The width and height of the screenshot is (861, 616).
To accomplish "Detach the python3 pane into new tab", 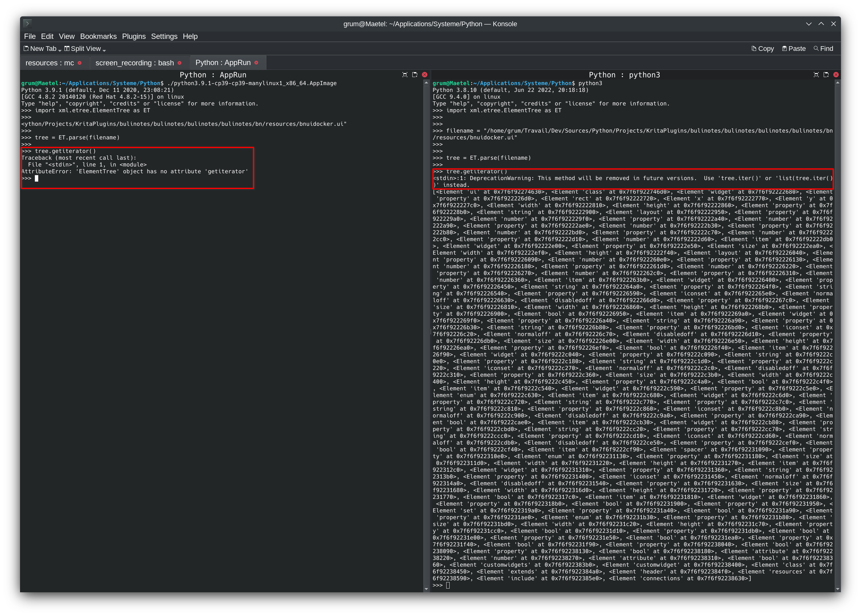I will click(826, 75).
